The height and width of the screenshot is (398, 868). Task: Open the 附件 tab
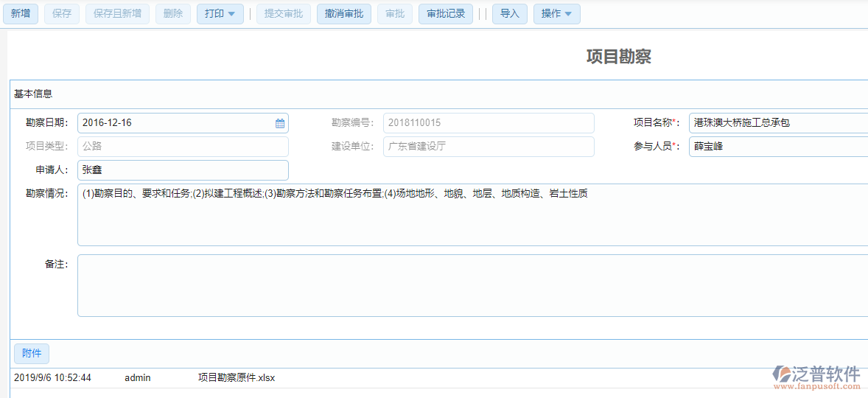pyautogui.click(x=32, y=354)
